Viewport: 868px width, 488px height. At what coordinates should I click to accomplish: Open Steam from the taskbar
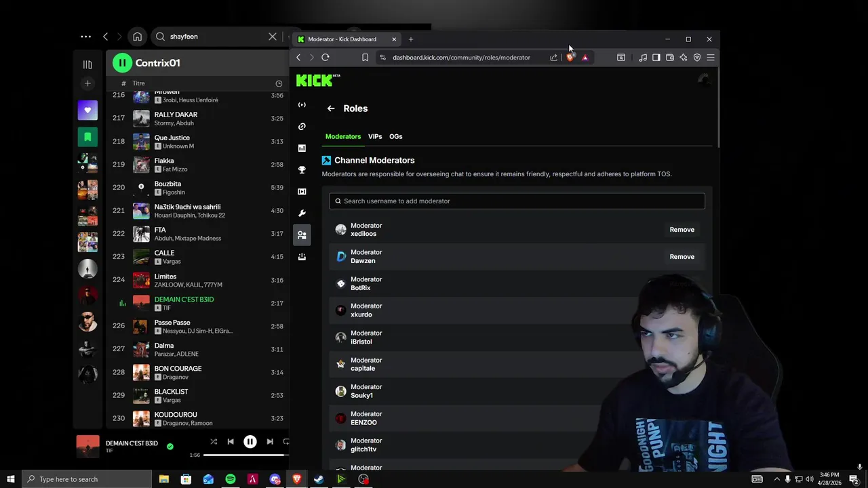(319, 479)
